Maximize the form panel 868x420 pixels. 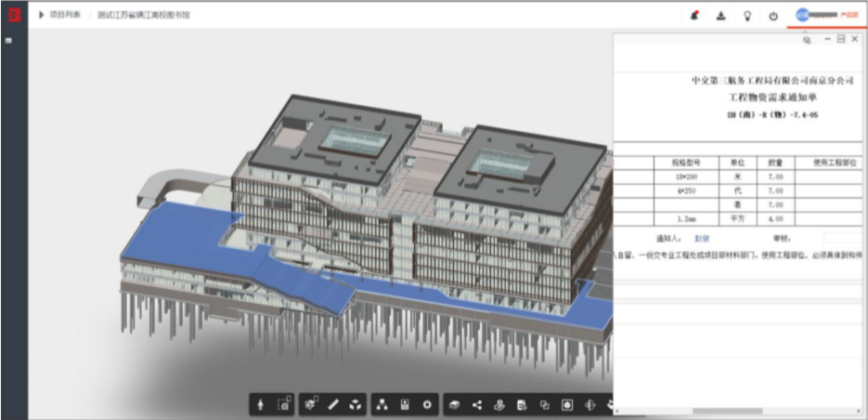point(841,39)
